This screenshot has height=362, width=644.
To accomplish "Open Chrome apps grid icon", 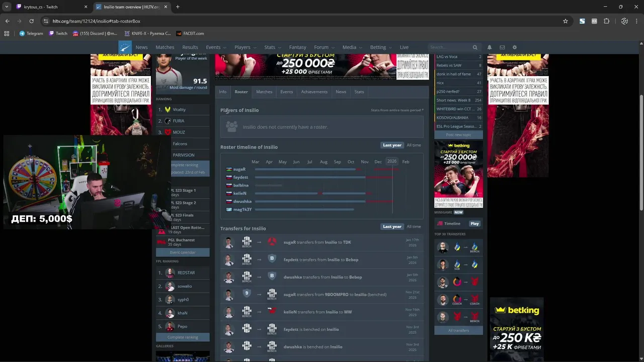I will click(x=7, y=33).
